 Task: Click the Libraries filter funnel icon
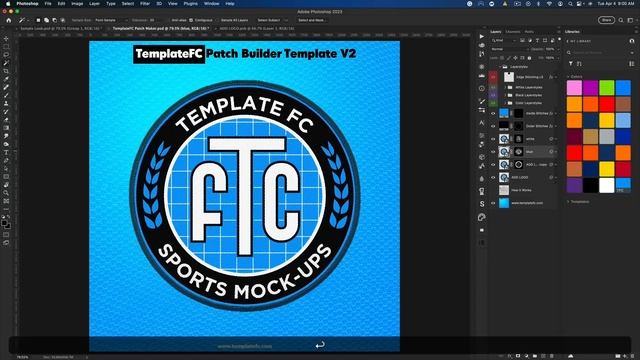571,64
